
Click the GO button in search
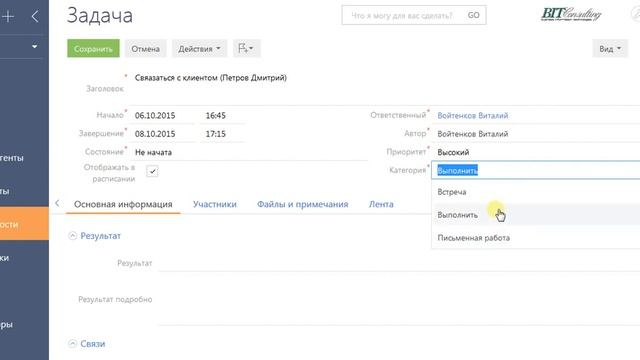coord(473,16)
